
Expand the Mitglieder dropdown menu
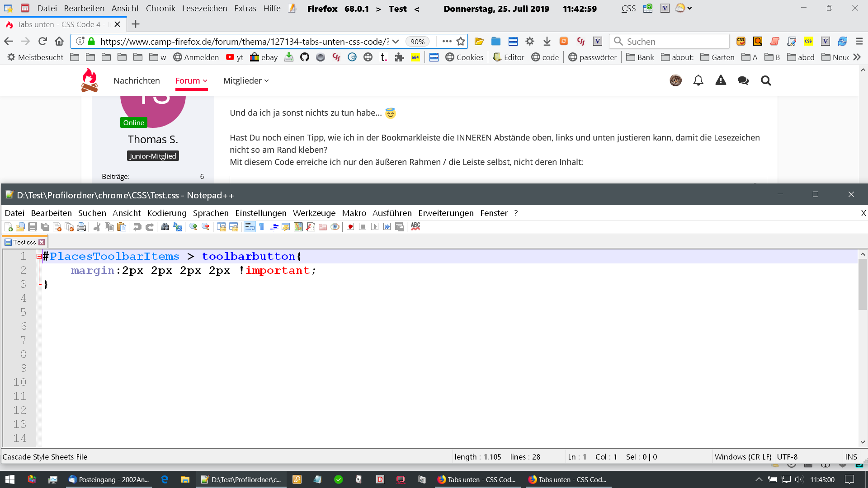tap(246, 81)
